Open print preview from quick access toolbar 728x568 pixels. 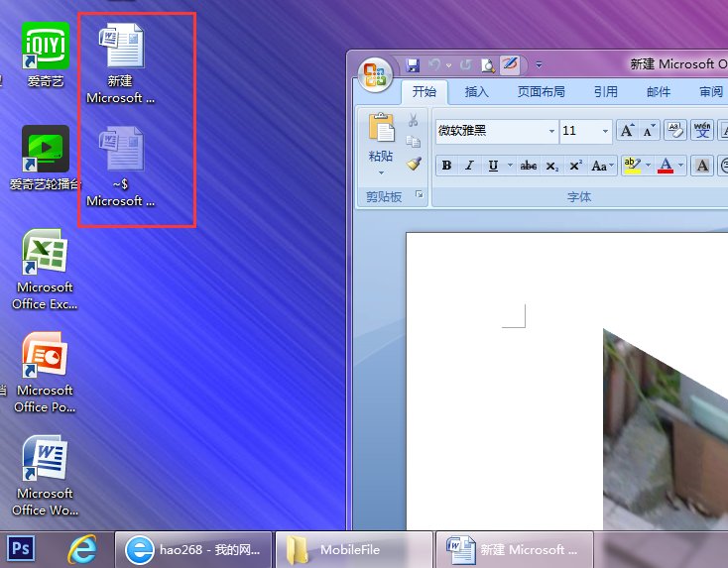pyautogui.click(x=488, y=65)
